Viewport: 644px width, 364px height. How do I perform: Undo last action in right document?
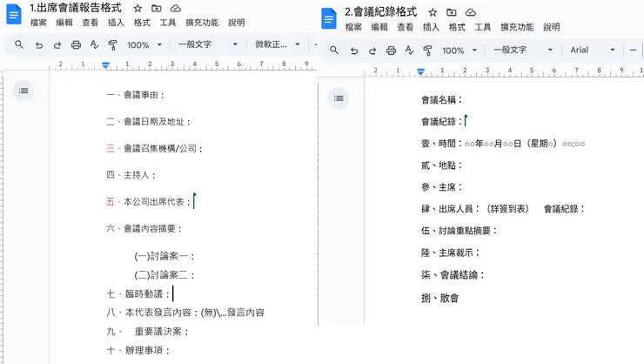click(354, 51)
